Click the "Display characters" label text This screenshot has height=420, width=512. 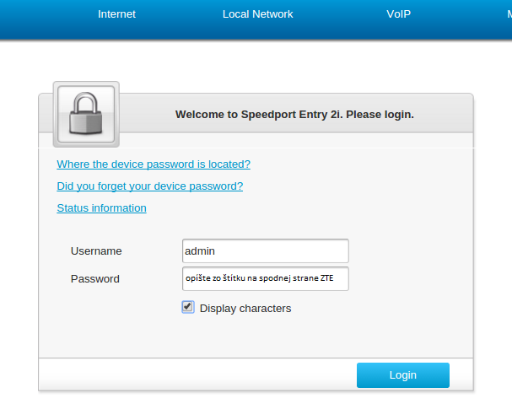click(x=245, y=309)
